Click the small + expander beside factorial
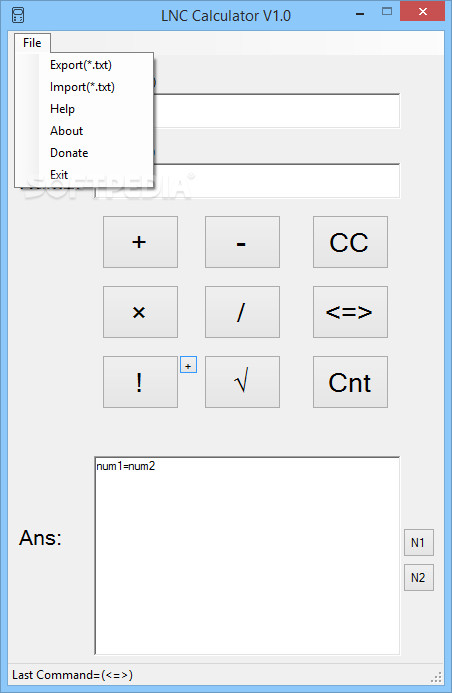Viewport: 452px width, 693px height. (x=188, y=365)
